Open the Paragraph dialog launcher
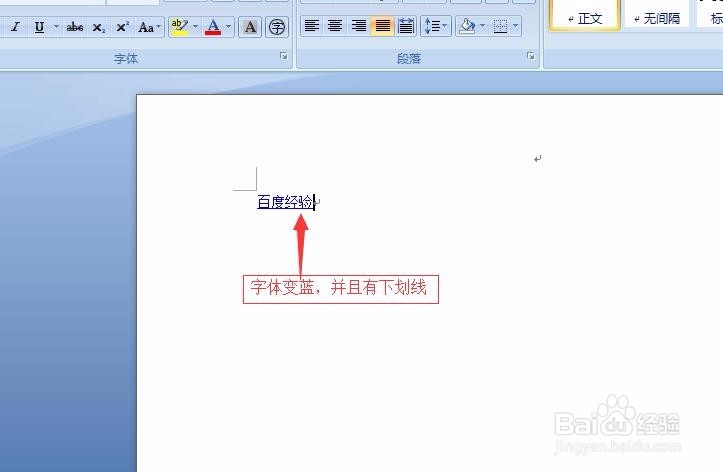This screenshot has height=472, width=723. click(x=531, y=56)
